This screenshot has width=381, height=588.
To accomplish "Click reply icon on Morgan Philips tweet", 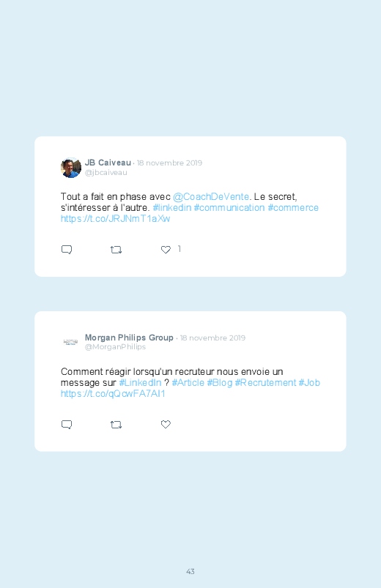I will 67,425.
